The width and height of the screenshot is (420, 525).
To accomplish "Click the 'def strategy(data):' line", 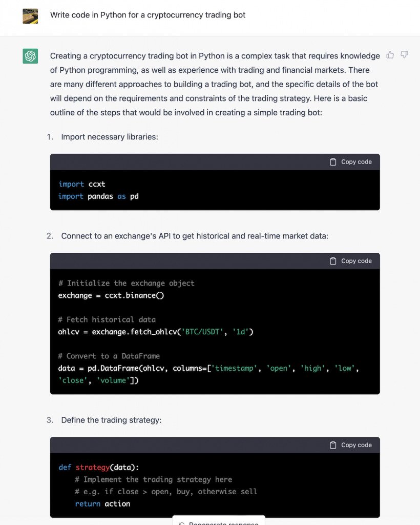I will pos(99,467).
